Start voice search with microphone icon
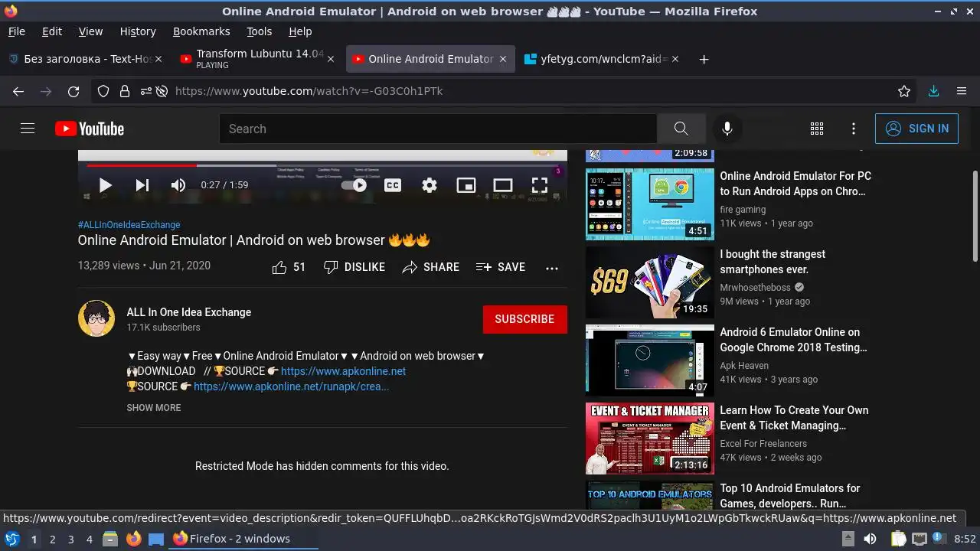Viewport: 980px width, 551px height. (x=727, y=129)
